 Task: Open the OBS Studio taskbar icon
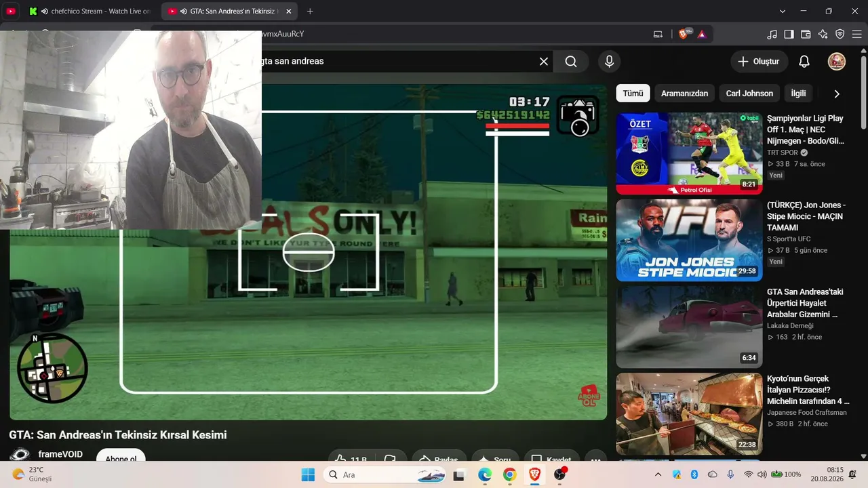(559, 474)
